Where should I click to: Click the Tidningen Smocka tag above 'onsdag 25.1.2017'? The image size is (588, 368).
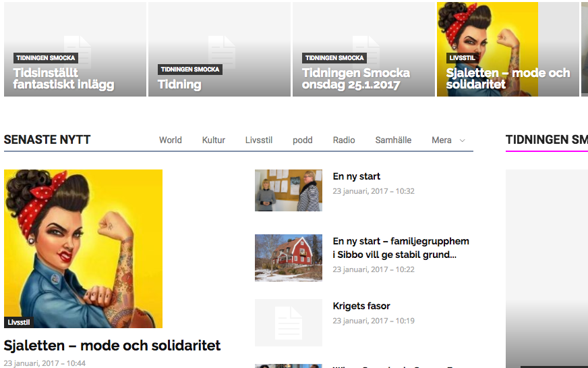pyautogui.click(x=334, y=58)
